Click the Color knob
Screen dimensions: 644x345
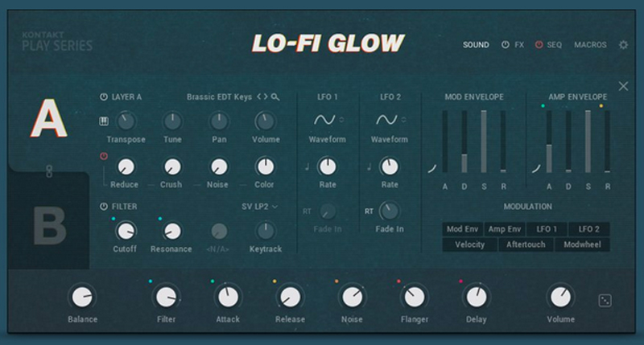coord(265,167)
